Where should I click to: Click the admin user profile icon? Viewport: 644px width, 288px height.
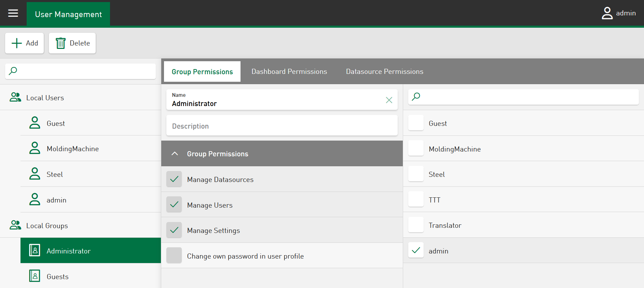607,13
